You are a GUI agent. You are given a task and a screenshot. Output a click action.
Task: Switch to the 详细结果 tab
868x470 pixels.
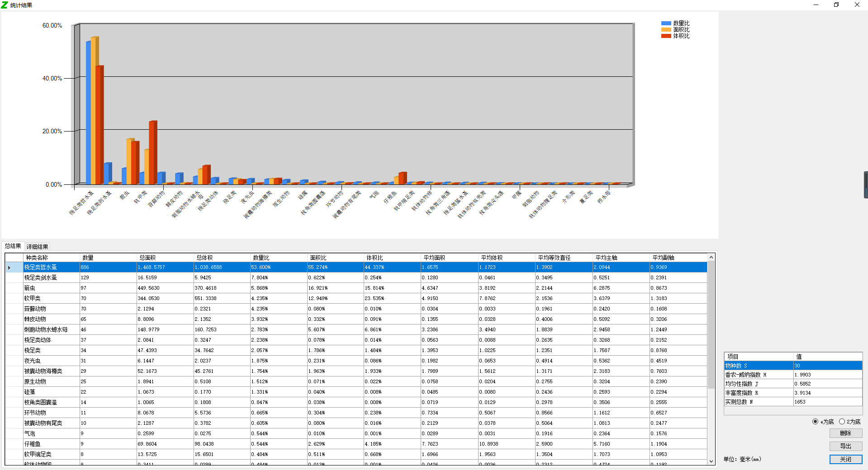[x=37, y=247]
